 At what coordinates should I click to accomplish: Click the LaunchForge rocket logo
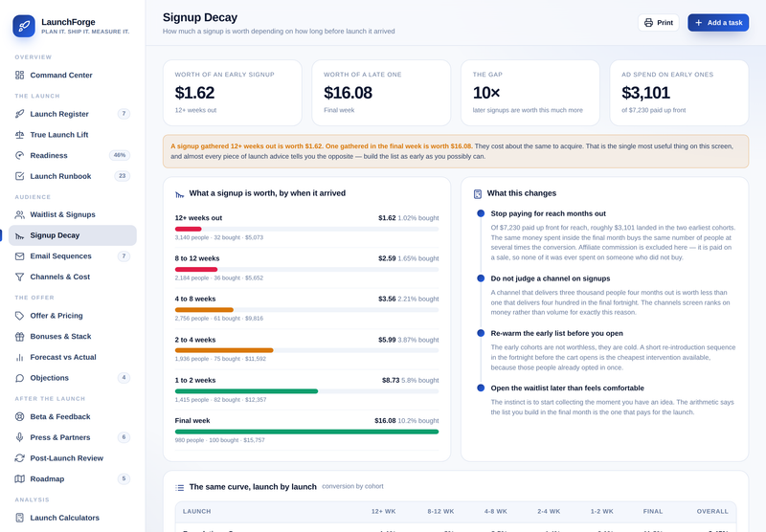[24, 26]
